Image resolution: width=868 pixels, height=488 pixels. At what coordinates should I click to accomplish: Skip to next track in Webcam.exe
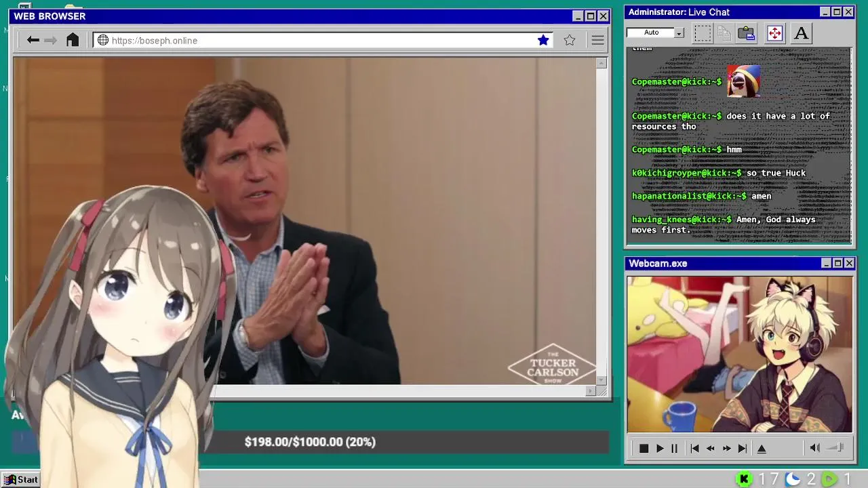tap(743, 449)
